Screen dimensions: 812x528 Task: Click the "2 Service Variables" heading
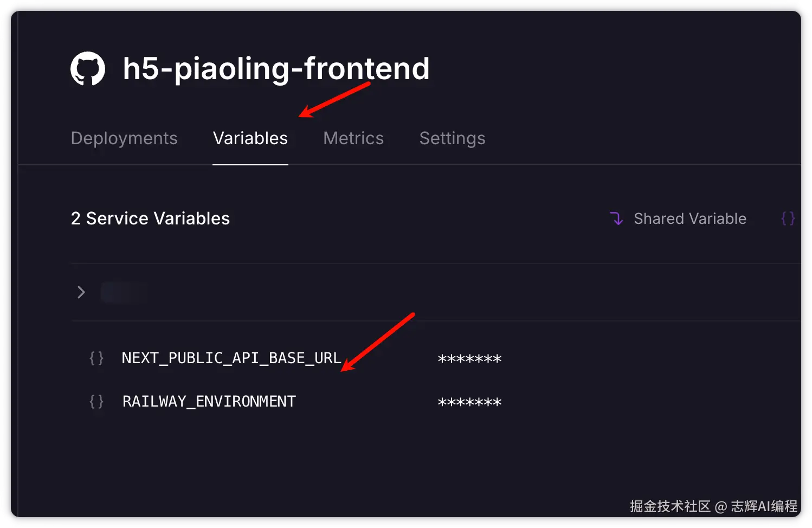tap(150, 218)
